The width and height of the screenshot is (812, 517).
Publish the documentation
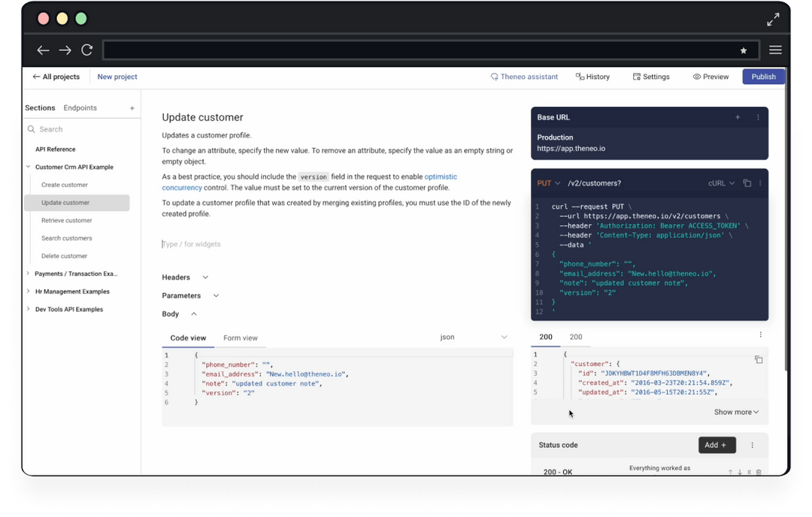[x=763, y=76]
